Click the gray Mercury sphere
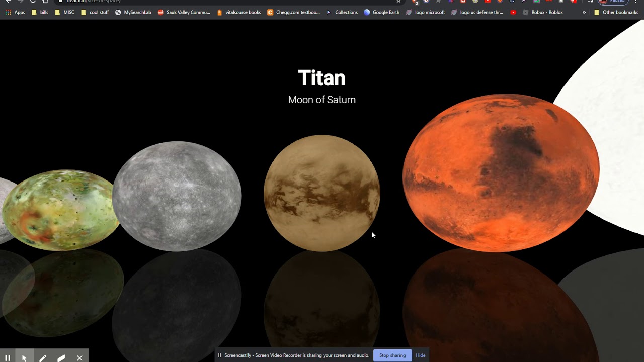Viewport: 644px width, 362px height. (x=177, y=196)
